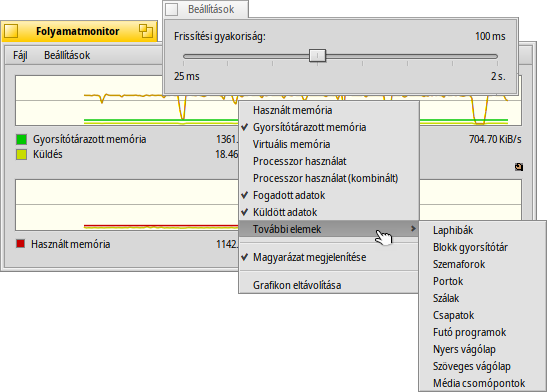Image resolution: width=547 pixels, height=392 pixels.
Task: Uncheck Küldött adatok menu item
Action: coord(328,212)
